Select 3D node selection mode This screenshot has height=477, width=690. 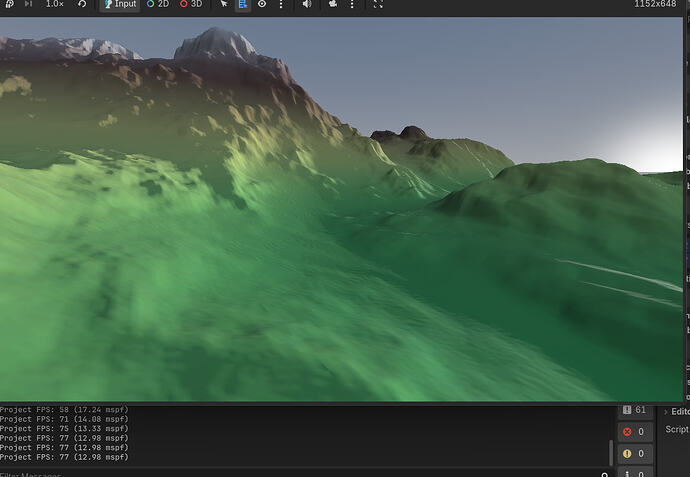[x=191, y=4]
